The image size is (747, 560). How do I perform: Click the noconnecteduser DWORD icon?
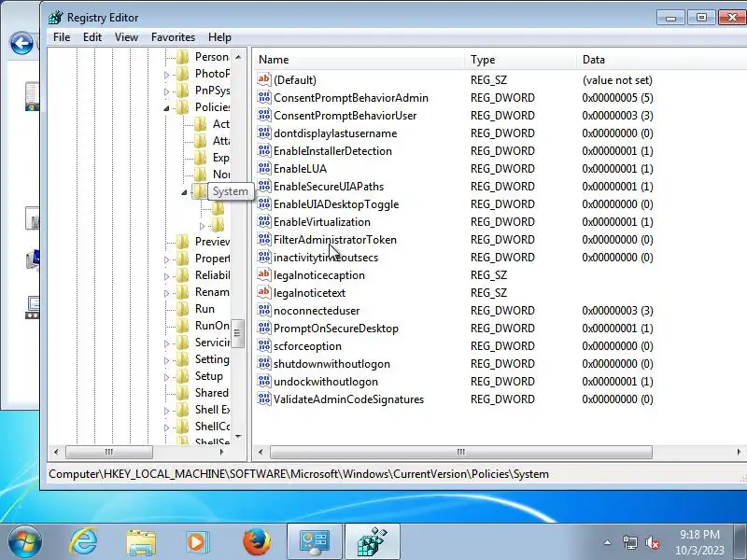[264, 310]
